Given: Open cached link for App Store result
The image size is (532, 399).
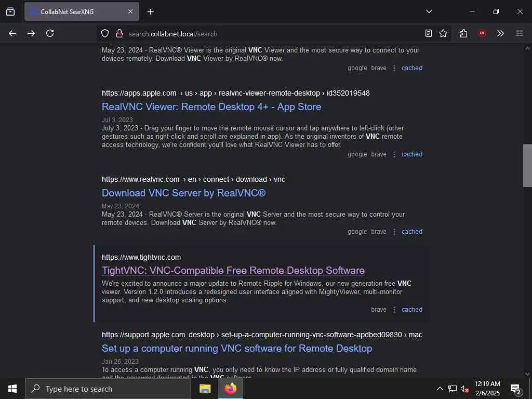Looking at the screenshot, I should click(x=412, y=154).
